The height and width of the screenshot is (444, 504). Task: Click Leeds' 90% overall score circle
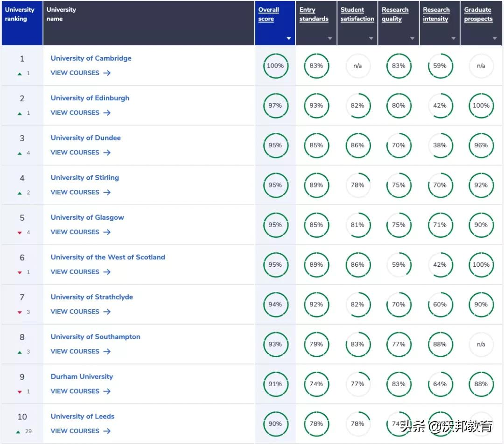click(x=275, y=424)
